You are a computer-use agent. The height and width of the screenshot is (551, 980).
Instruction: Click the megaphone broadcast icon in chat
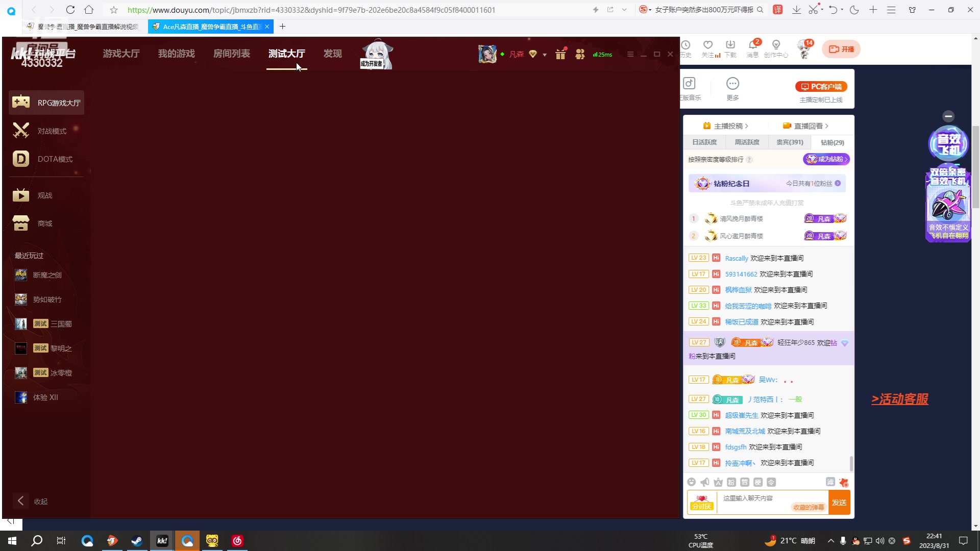tap(705, 482)
